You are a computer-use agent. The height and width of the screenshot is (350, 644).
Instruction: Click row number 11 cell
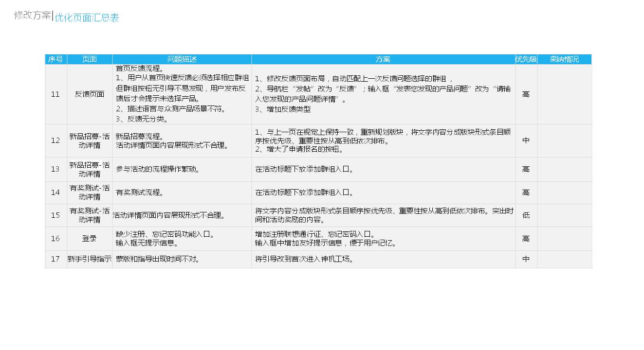(x=56, y=94)
